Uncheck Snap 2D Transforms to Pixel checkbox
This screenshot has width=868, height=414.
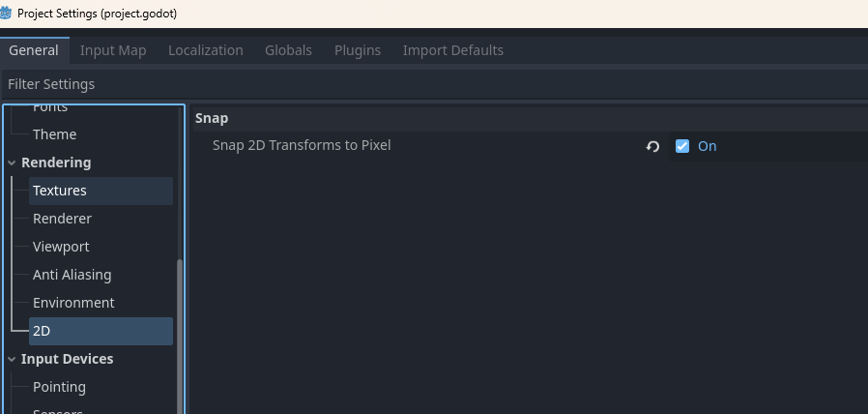[682, 146]
